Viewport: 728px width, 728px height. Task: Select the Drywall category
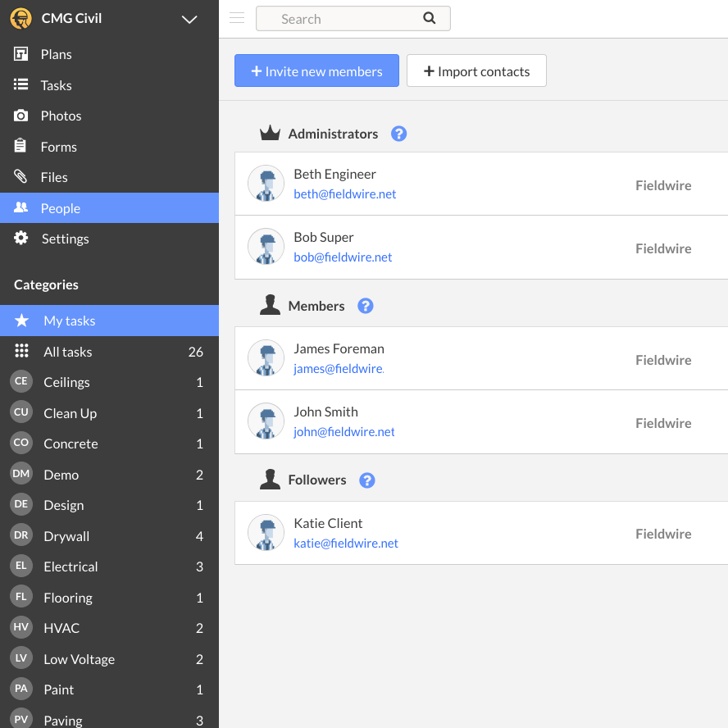click(x=66, y=536)
